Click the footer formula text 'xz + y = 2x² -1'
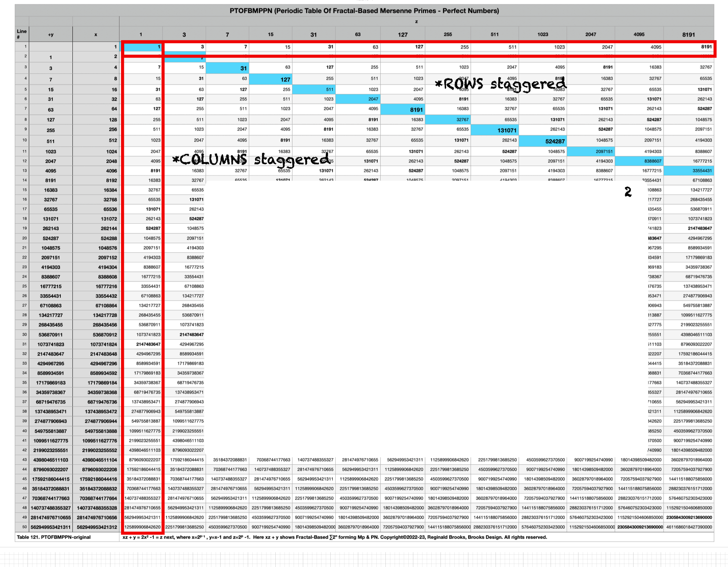 140,537
